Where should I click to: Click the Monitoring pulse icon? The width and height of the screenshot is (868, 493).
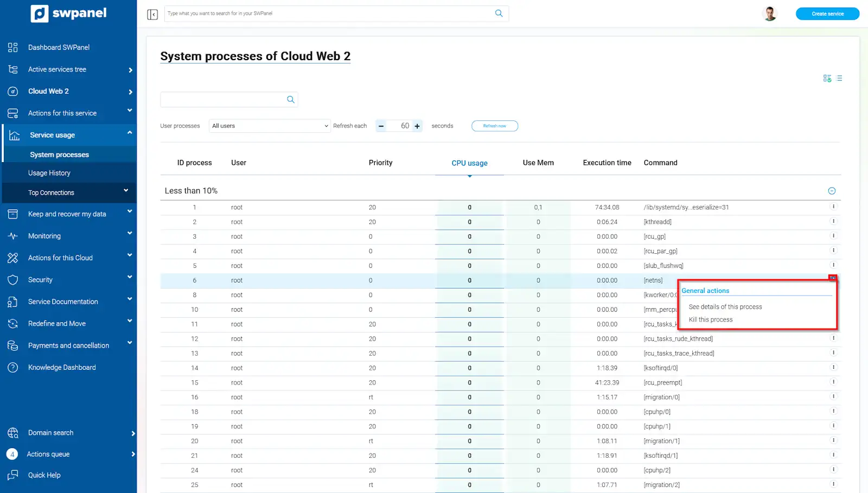pyautogui.click(x=13, y=236)
